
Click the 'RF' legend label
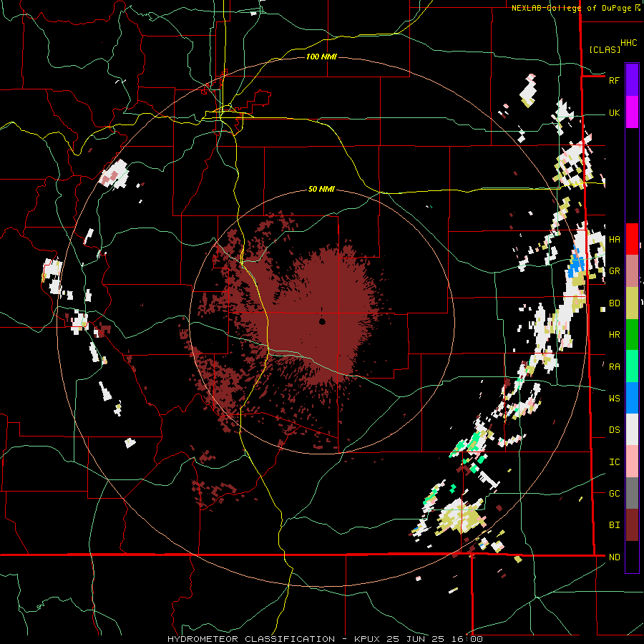point(614,80)
